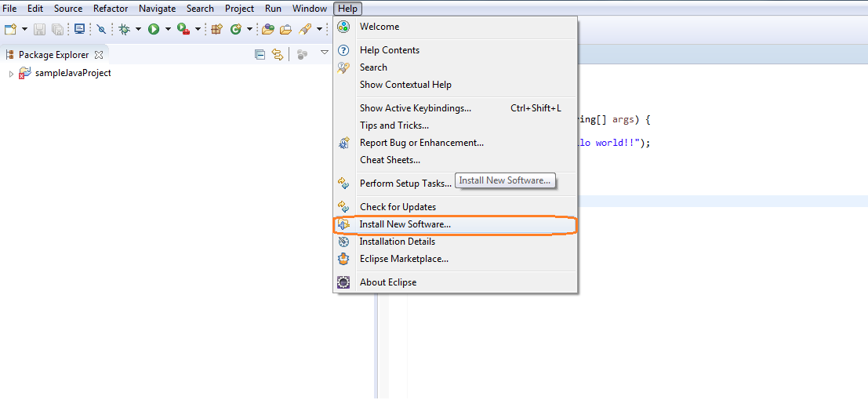The image size is (868, 400).
Task: Choose Show Contextual Help
Action: click(x=455, y=85)
